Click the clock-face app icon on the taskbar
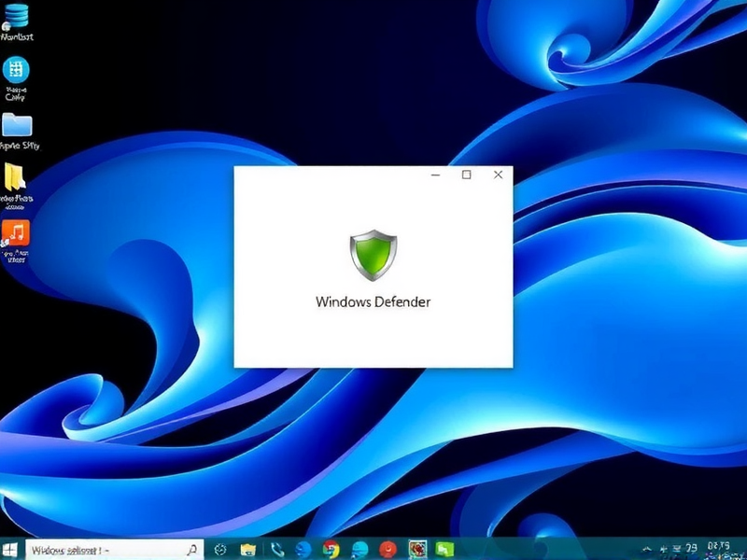747x560 pixels. click(x=220, y=547)
